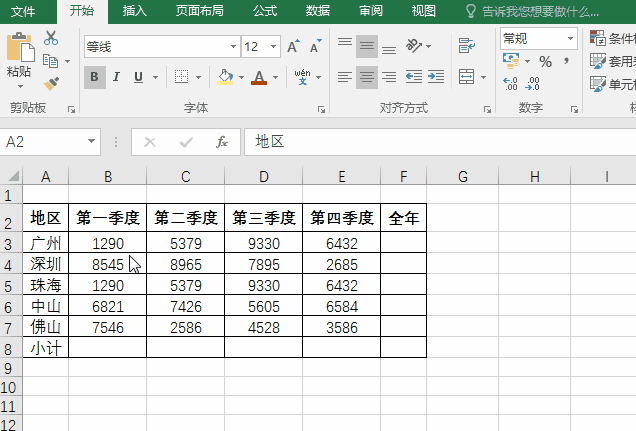Switch to the 视图 tab
The image size is (636, 431).
(x=423, y=11)
